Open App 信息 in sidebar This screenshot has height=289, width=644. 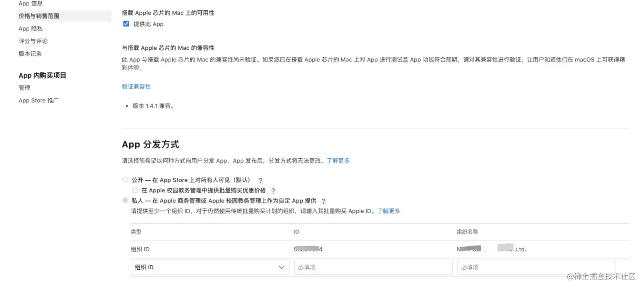[x=30, y=3]
